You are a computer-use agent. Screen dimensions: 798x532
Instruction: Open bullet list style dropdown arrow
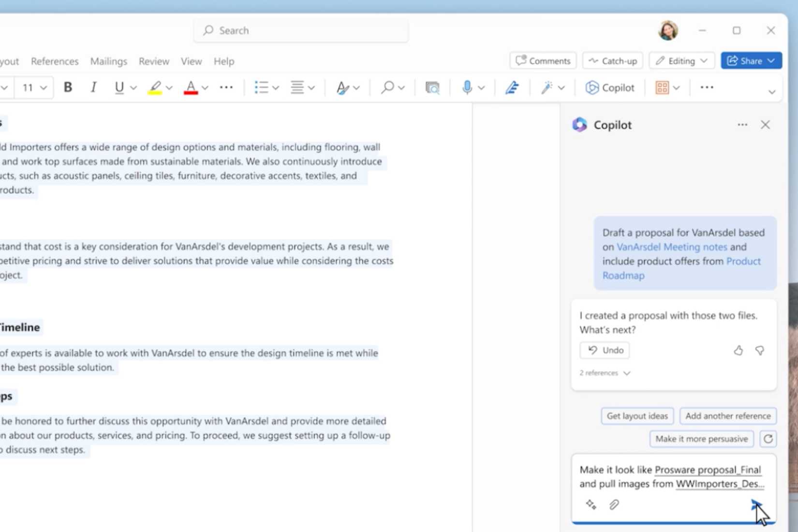coord(276,88)
